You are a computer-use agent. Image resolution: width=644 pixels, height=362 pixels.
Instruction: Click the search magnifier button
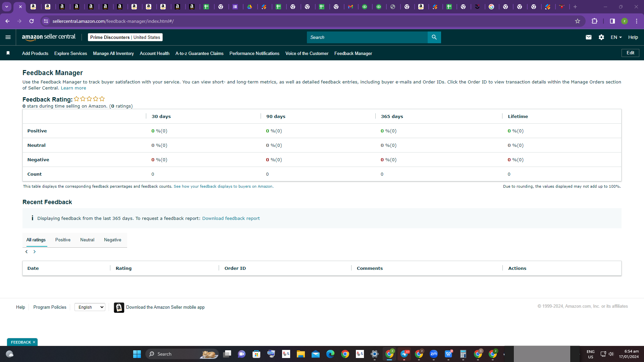[434, 37]
